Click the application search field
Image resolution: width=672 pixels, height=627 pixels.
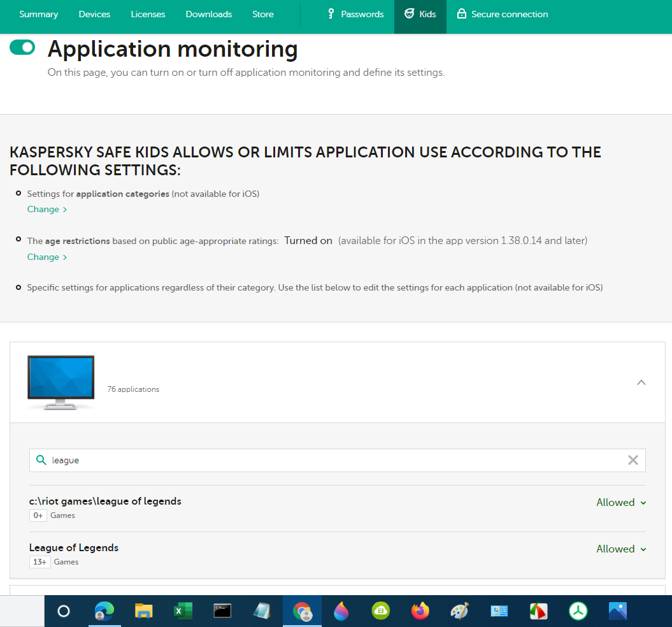point(338,460)
